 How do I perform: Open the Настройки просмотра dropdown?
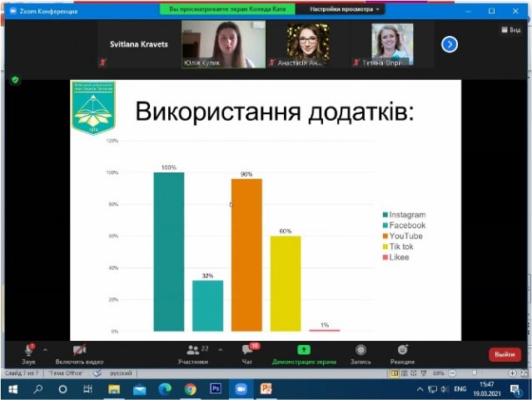pyautogui.click(x=344, y=9)
